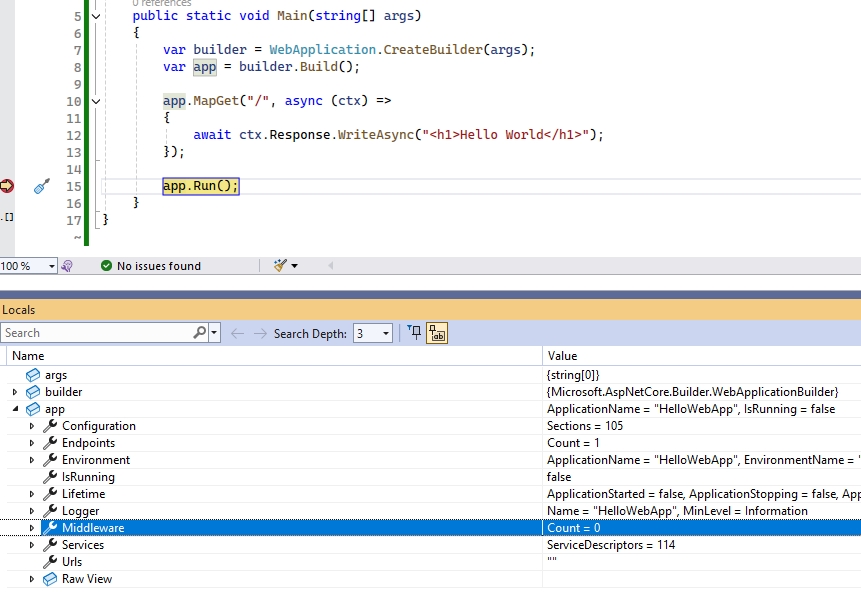Collapse the MapGet code block chevron at line 10

(95, 100)
